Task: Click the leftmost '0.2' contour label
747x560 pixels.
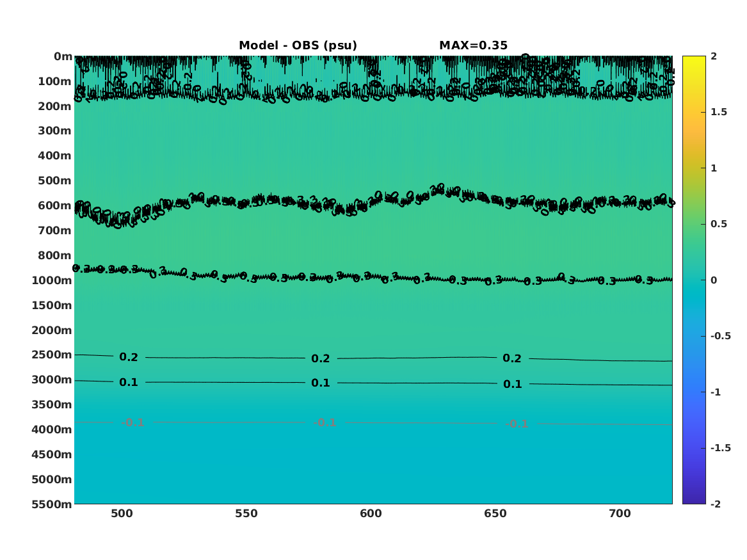Action: (x=129, y=357)
